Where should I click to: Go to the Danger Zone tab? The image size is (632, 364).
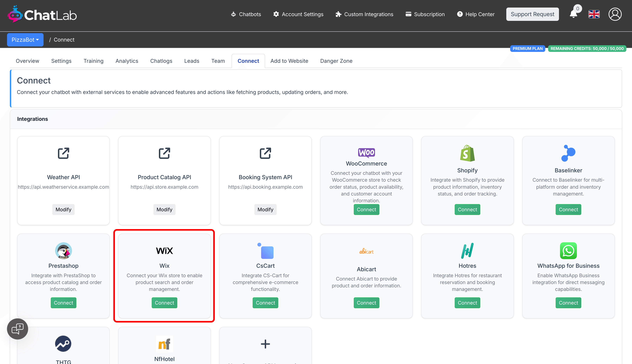pyautogui.click(x=336, y=61)
